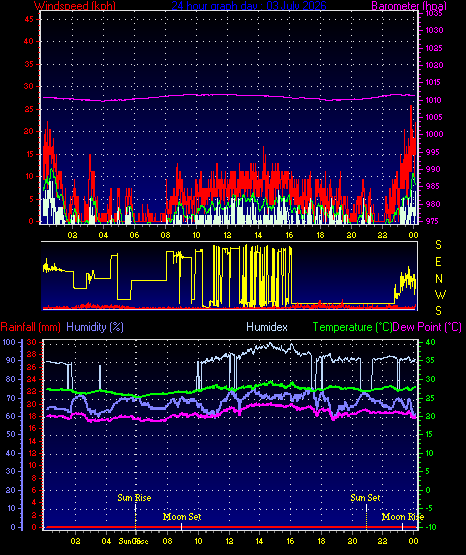Click the 24 hour graph day title

point(249,5)
